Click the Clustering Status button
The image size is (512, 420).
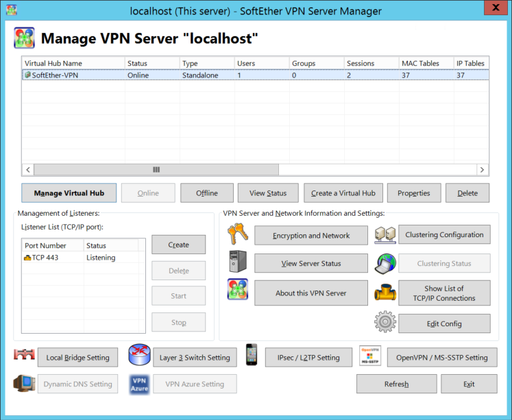(x=444, y=263)
